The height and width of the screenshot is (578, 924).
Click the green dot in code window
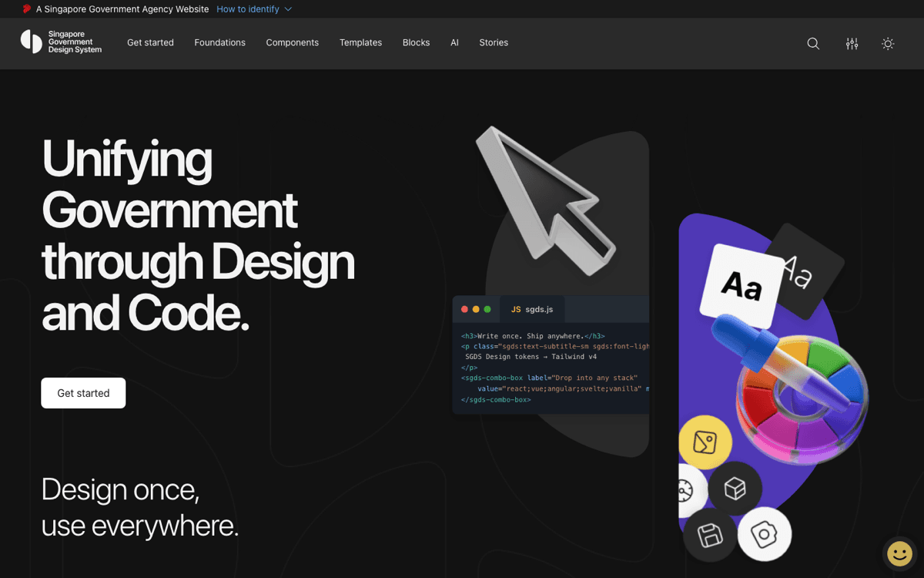[487, 309]
